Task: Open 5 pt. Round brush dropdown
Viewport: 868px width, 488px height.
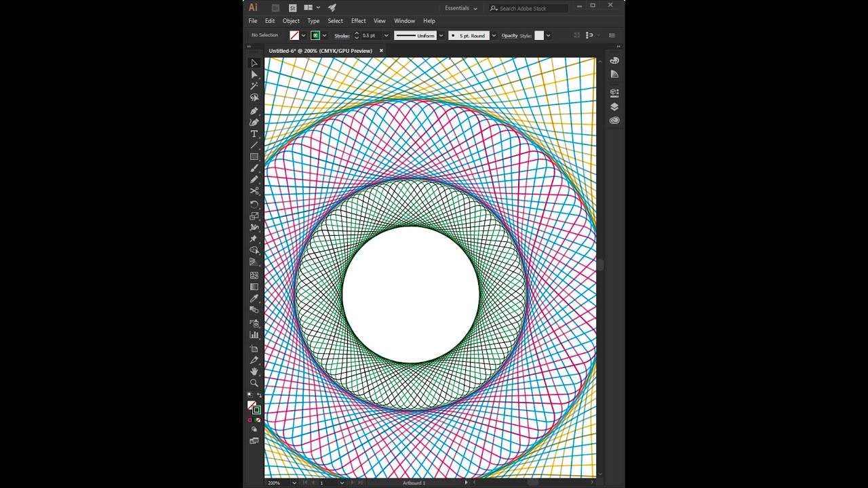Action: pos(494,36)
